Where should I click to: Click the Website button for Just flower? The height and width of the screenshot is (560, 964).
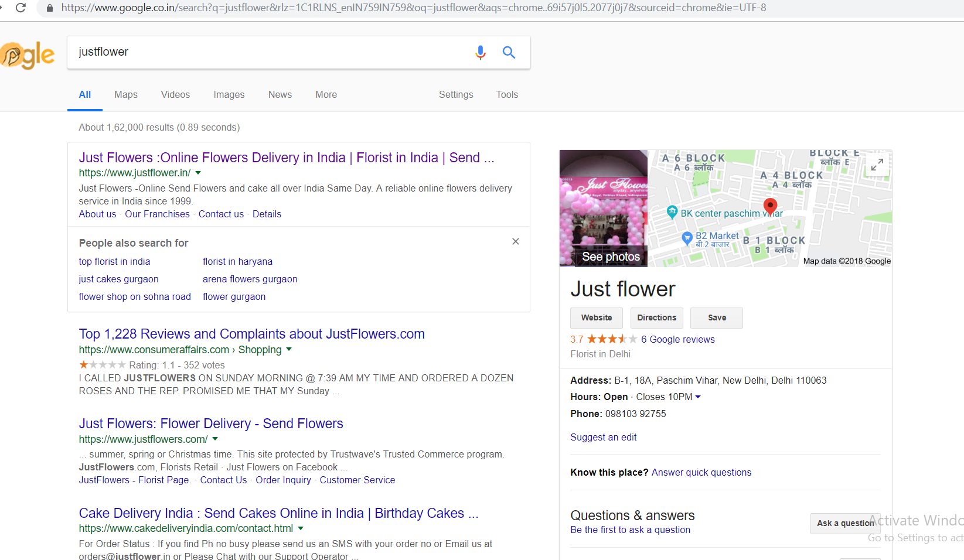pyautogui.click(x=597, y=317)
